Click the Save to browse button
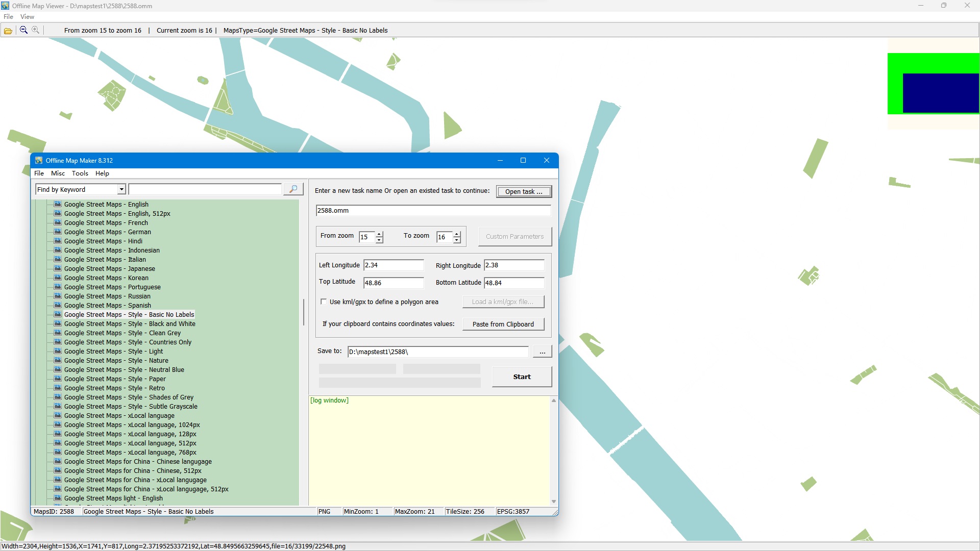Screen dimensions: 980x551 pyautogui.click(x=542, y=352)
